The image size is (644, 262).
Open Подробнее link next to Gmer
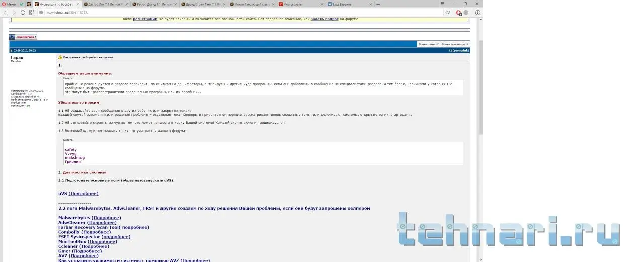[87, 251]
